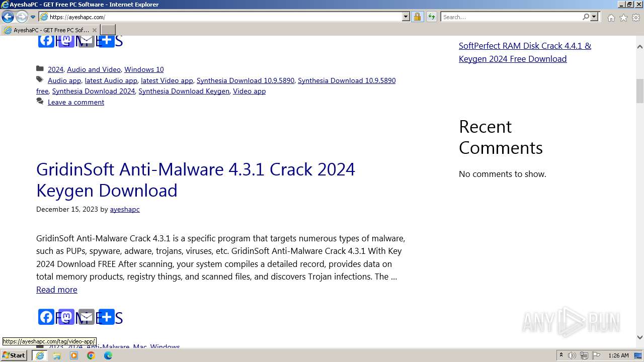This screenshot has height=362, width=644.
Task: Open the Windows Start button
Action: tap(14, 355)
